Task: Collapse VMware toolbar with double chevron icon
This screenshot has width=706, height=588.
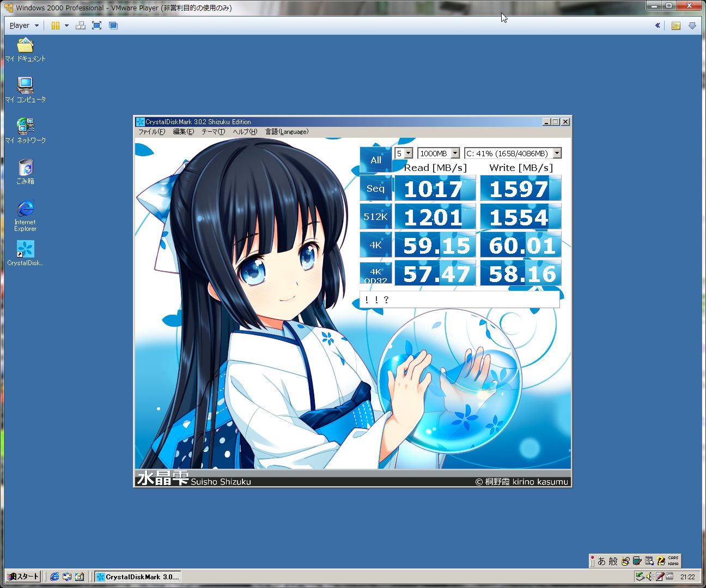Action: point(658,26)
